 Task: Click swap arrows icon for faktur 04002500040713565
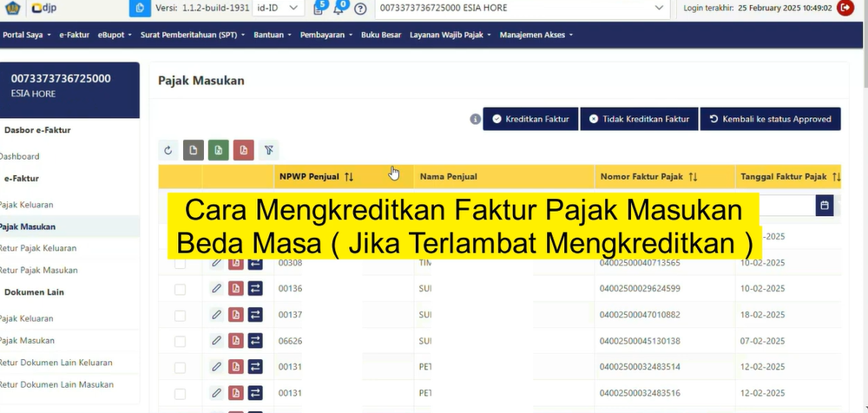(255, 262)
